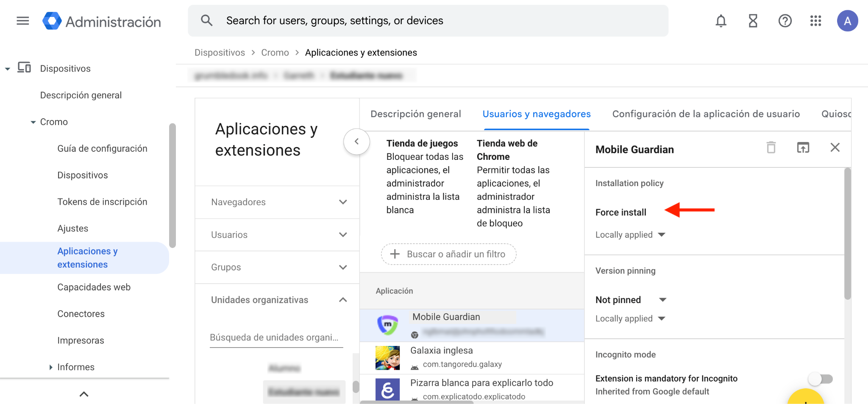The width and height of the screenshot is (868, 404).
Task: Click the help question mark icon
Action: pos(785,21)
